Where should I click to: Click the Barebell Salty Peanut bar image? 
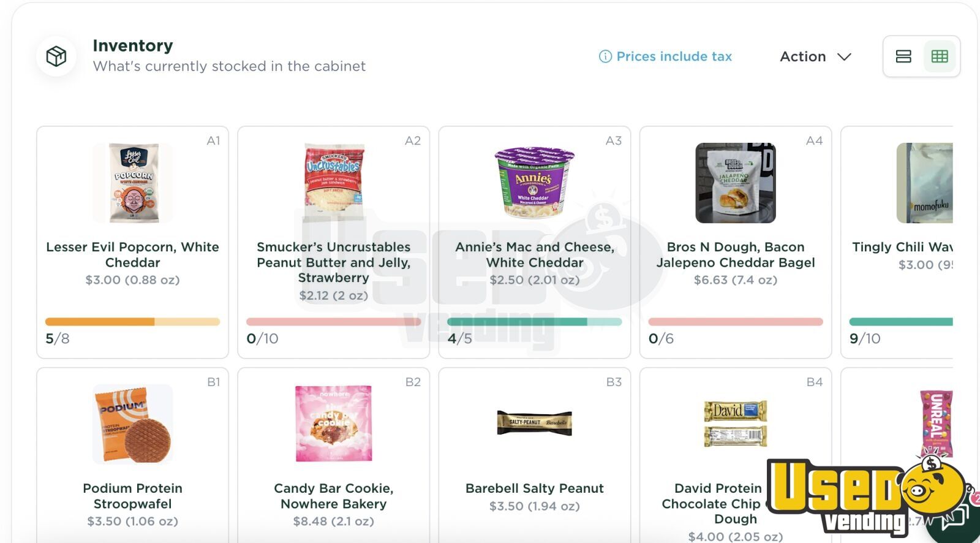535,423
